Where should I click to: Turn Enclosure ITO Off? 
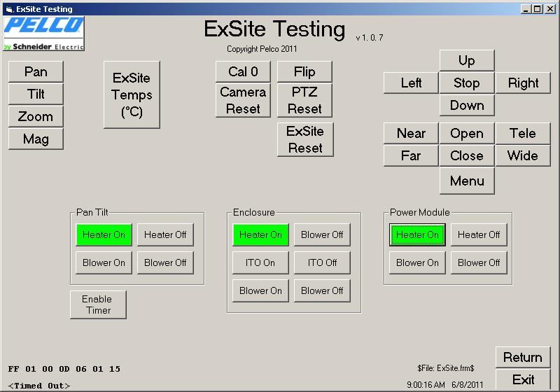click(322, 262)
